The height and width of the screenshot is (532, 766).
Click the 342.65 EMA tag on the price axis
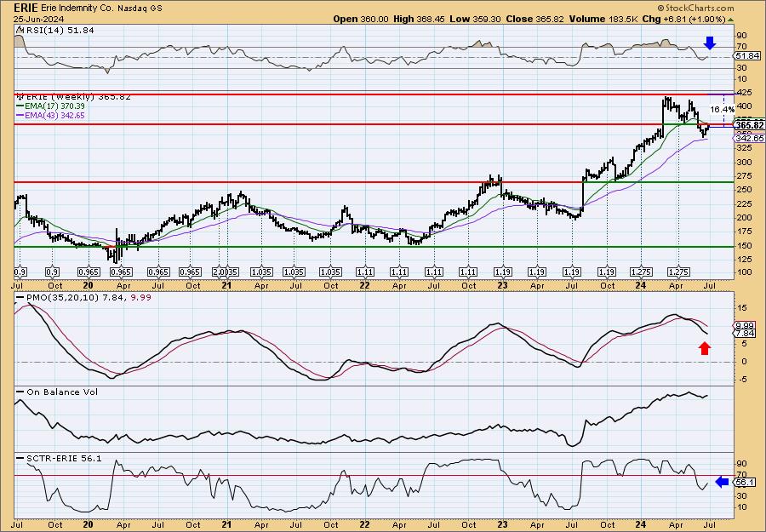pos(751,138)
